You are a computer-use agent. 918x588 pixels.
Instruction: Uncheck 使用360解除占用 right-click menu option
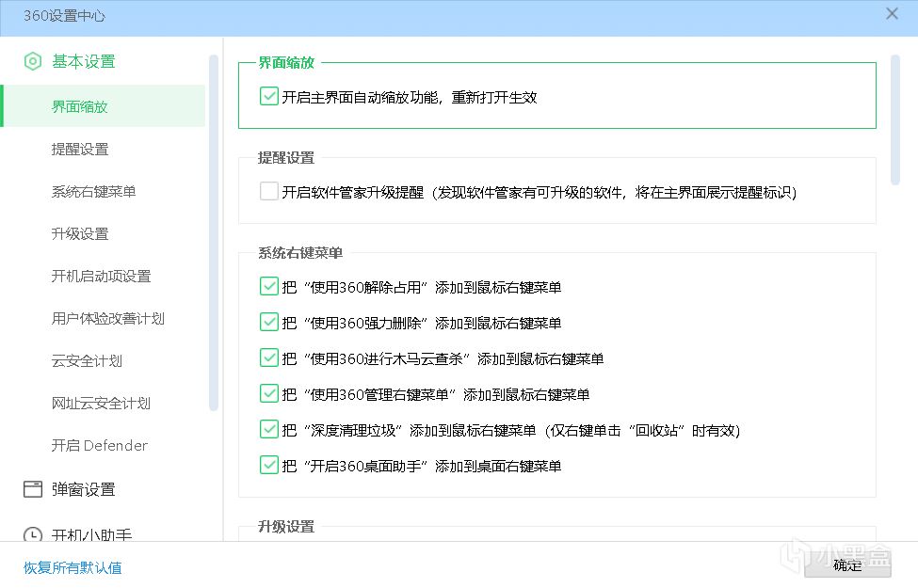tap(268, 286)
